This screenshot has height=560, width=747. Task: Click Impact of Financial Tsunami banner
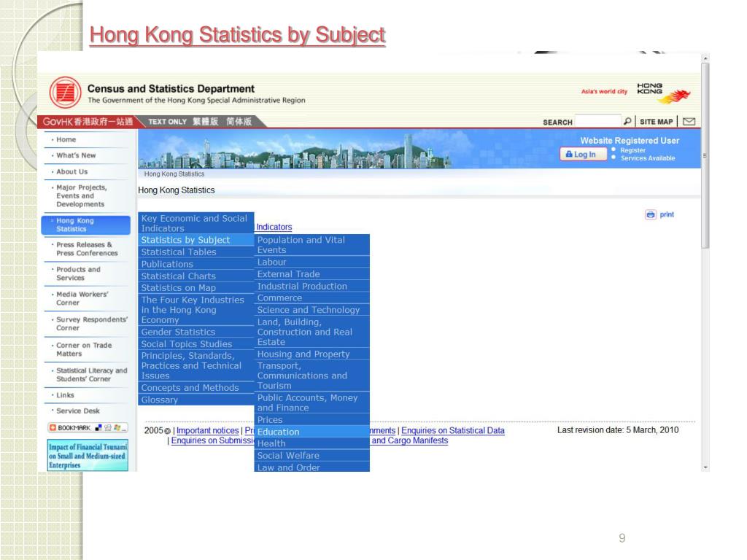(x=88, y=456)
